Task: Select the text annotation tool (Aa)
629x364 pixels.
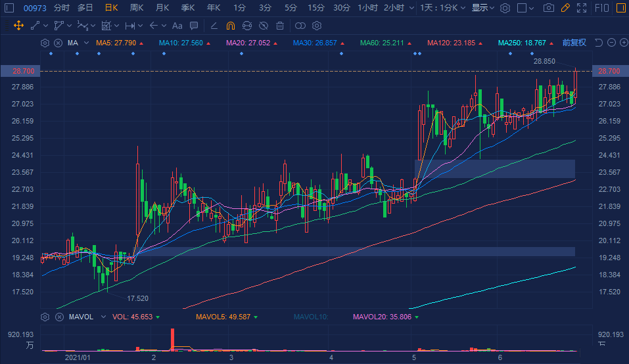Action: click(x=177, y=26)
